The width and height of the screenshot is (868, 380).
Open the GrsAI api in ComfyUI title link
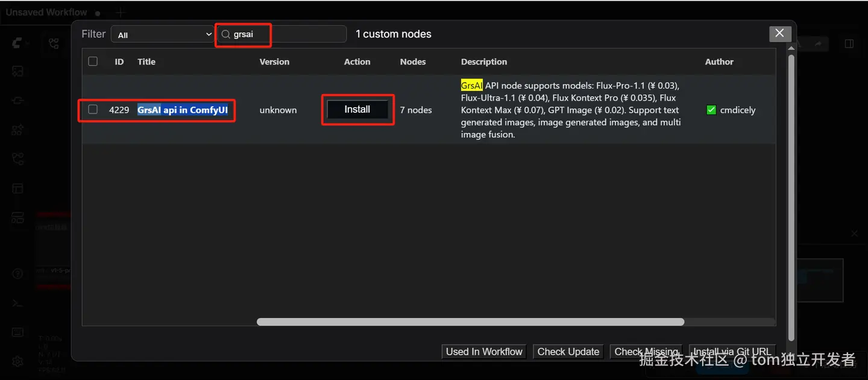[183, 110]
